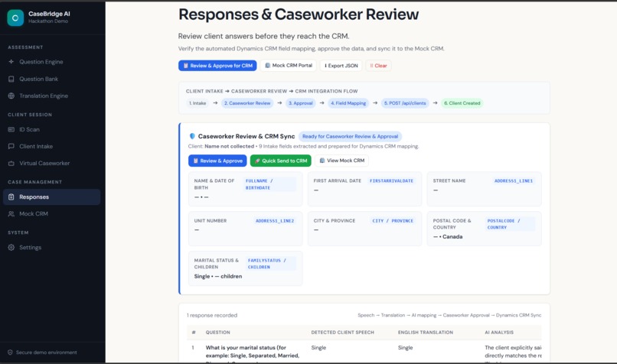617x364 pixels.
Task: Click the Unit Number card label
Action: point(210,221)
